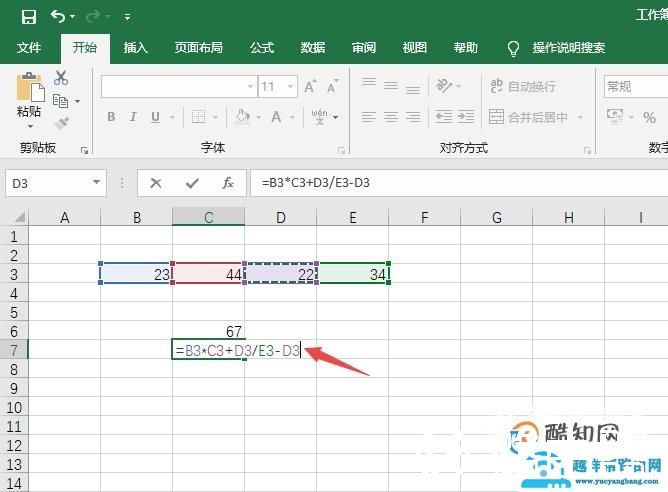The image size is (668, 492).
Task: Click the 粘贴 paste clipboard icon
Action: (30, 88)
